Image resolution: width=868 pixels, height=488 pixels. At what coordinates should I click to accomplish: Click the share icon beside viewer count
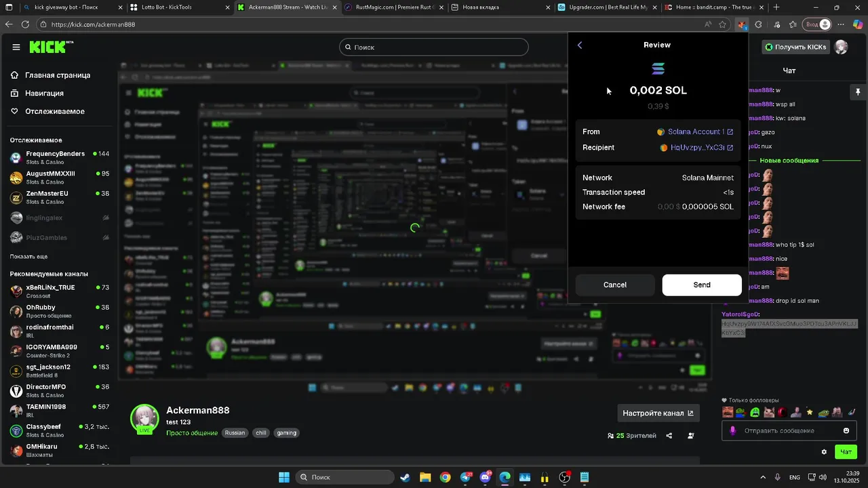(669, 436)
